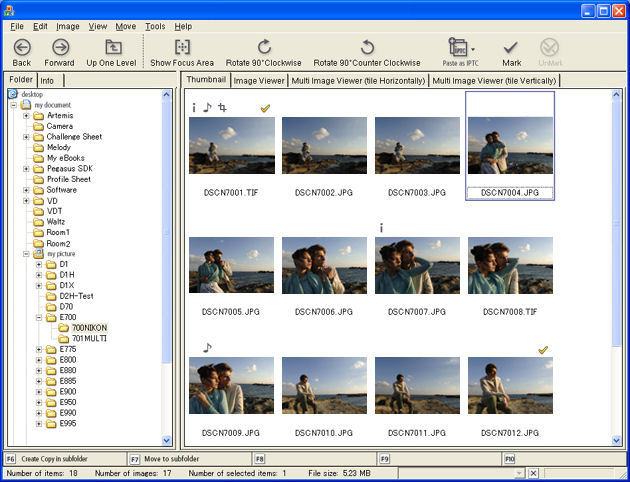This screenshot has height=482, width=630.
Task: Click Paste as IPTC icon
Action: click(457, 47)
